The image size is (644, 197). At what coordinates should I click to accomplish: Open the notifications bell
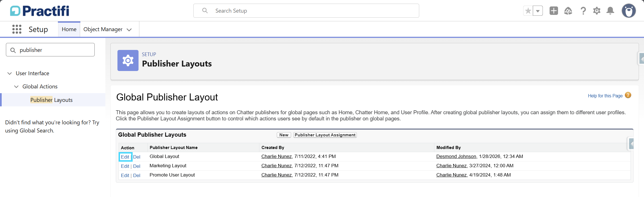point(610,11)
